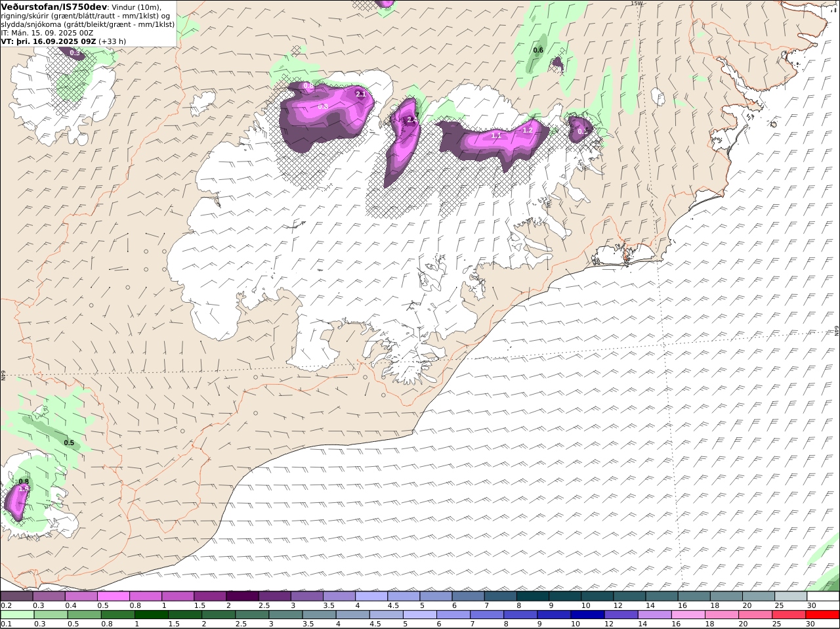Pick darkest green lower swatch between 1 and 1.5

pos(151,615)
